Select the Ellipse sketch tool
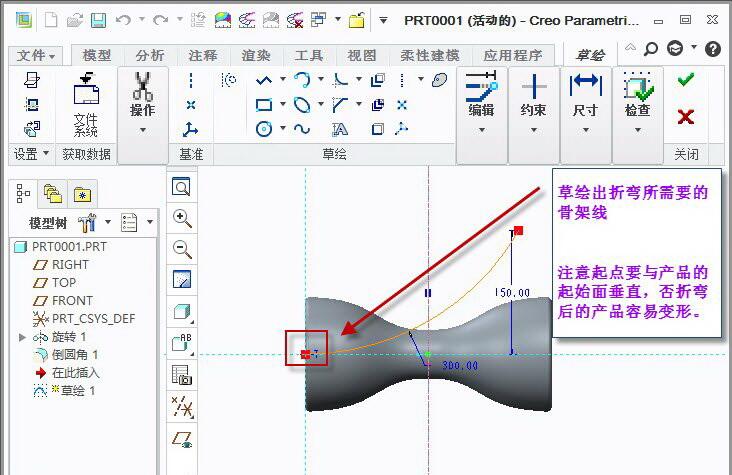 coord(302,105)
